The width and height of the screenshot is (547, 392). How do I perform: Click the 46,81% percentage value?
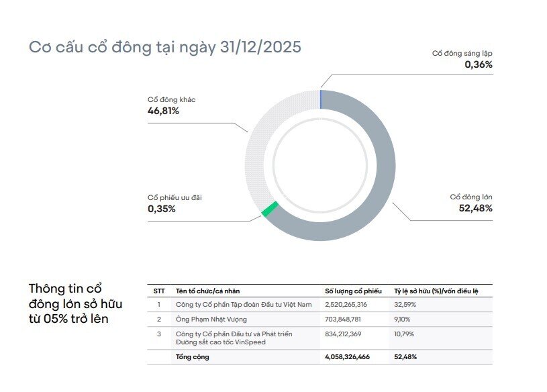pyautogui.click(x=163, y=111)
